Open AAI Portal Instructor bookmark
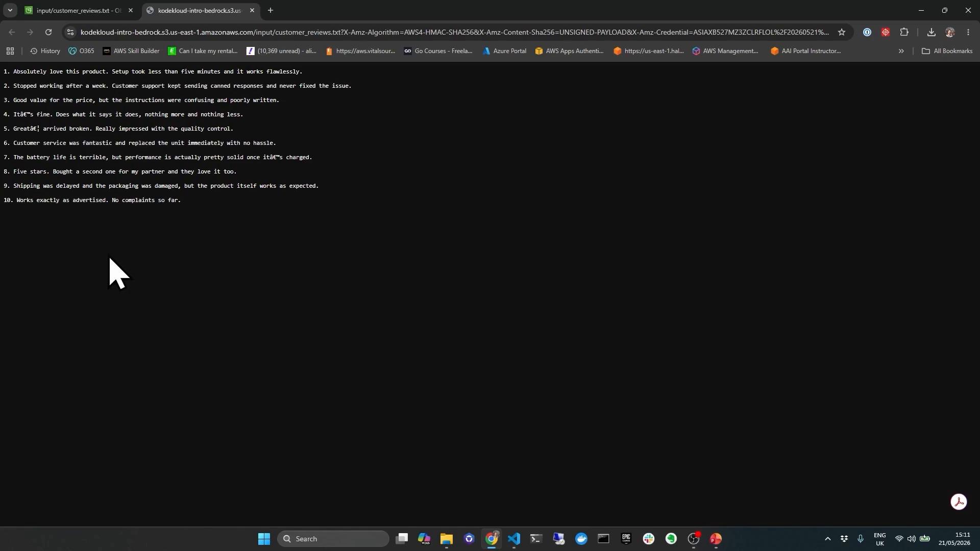This screenshot has width=980, height=551. [806, 51]
